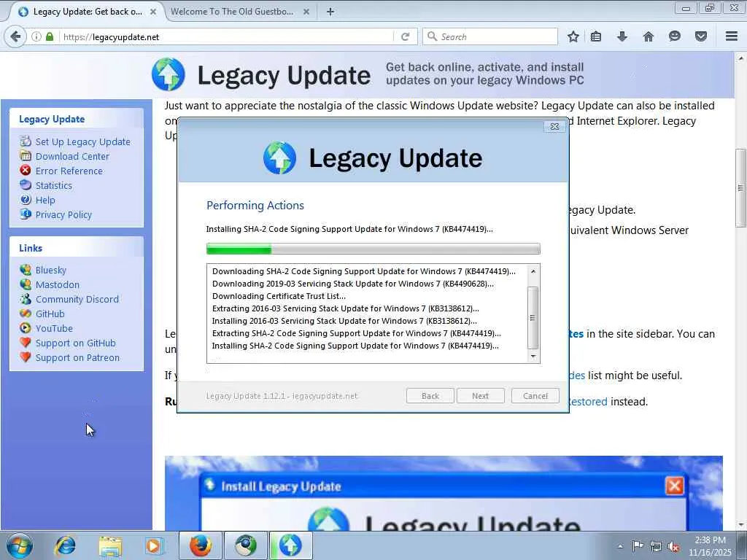Image resolution: width=747 pixels, height=560 pixels.
Task: Click the YouTube play icon in sidebar
Action: click(x=26, y=328)
